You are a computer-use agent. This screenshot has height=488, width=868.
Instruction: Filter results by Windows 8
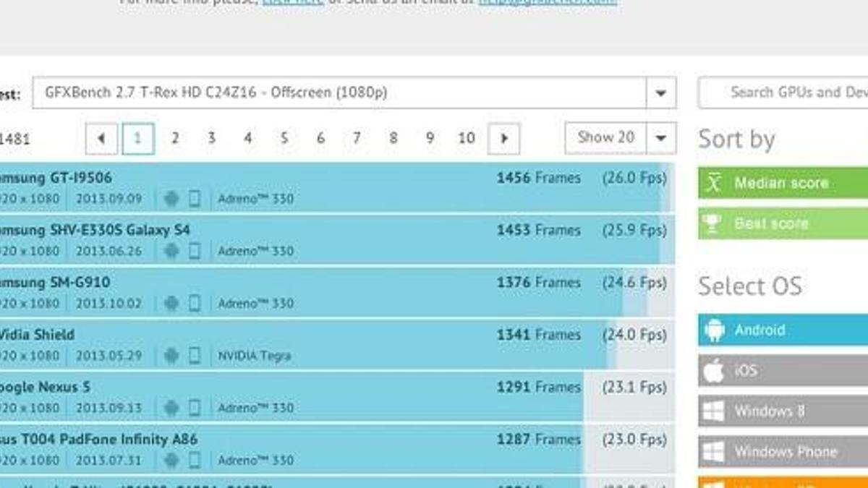click(783, 411)
